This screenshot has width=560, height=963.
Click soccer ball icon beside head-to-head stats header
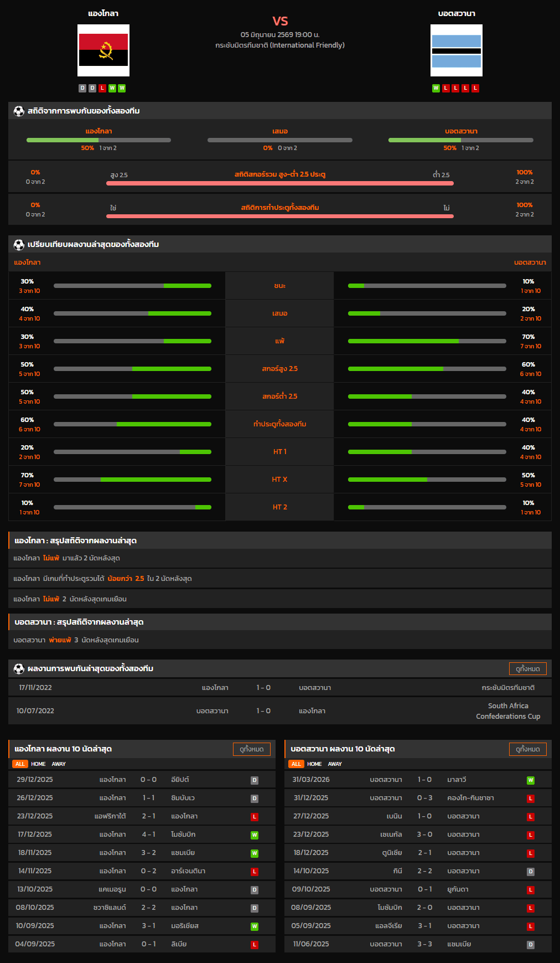point(19,111)
